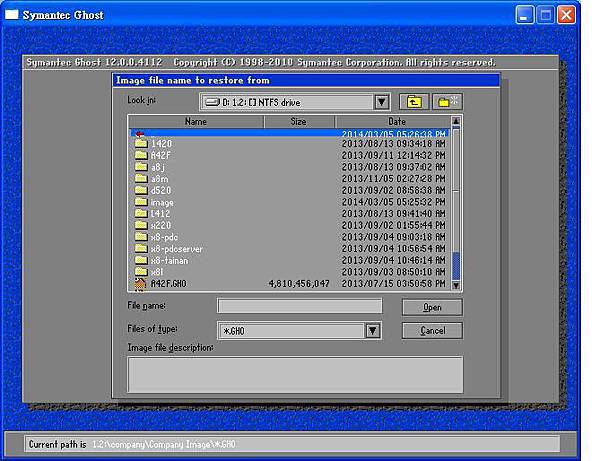Image resolution: width=600 pixels, height=461 pixels.
Task: Minimize the Symantec Ghost window
Action: [x=525, y=15]
